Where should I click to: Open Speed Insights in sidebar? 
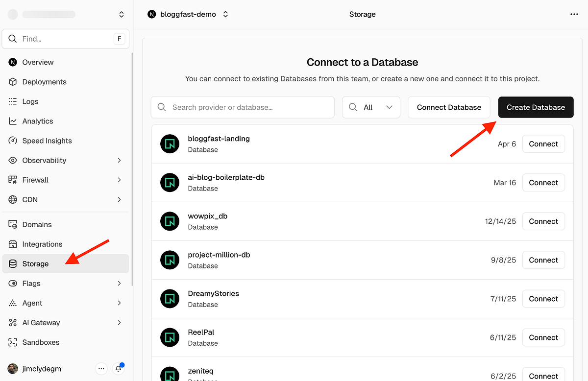click(x=47, y=141)
